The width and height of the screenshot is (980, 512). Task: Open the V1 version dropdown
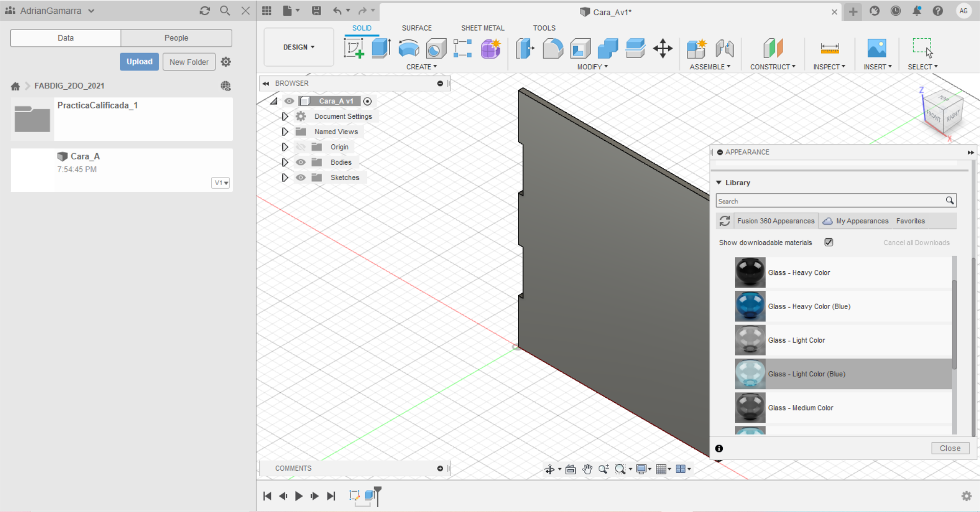coord(220,183)
